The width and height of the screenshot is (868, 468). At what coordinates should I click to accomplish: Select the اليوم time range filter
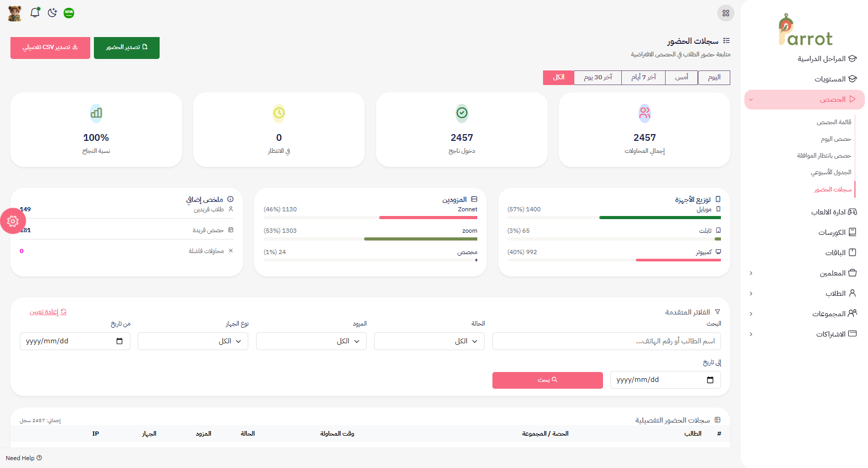[714, 77]
